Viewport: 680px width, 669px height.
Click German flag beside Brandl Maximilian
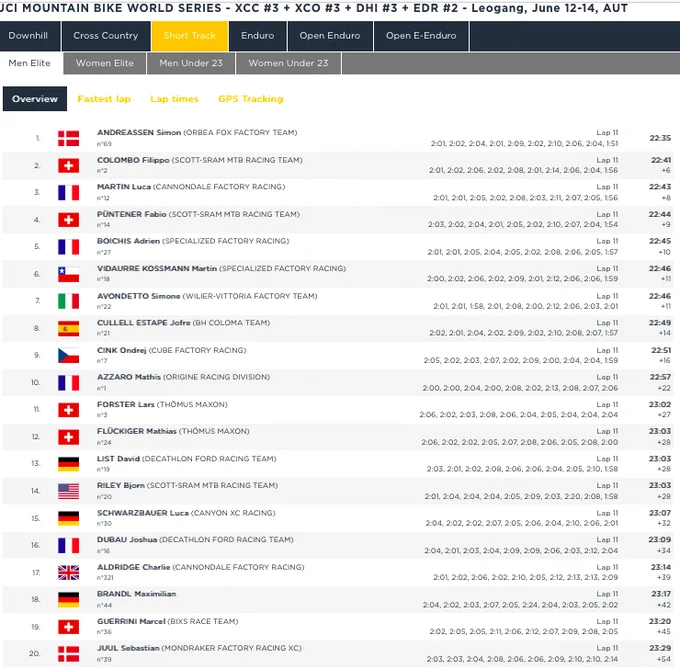tap(69, 600)
